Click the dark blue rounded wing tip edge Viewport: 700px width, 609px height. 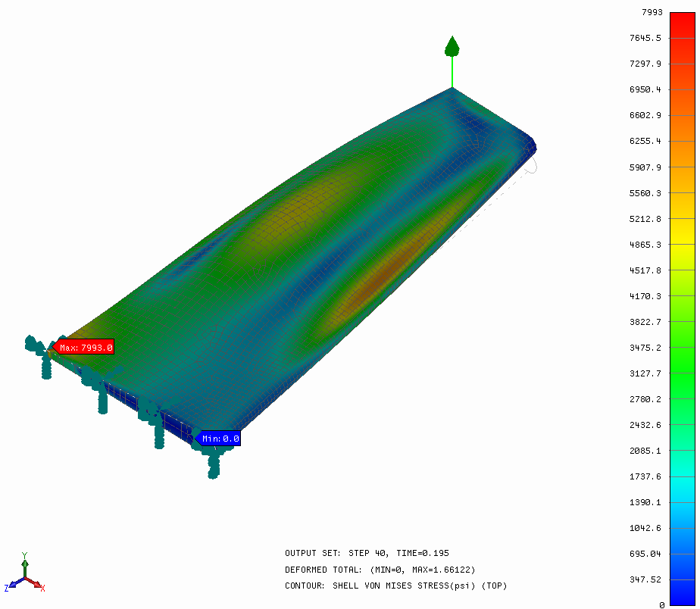pos(530,144)
